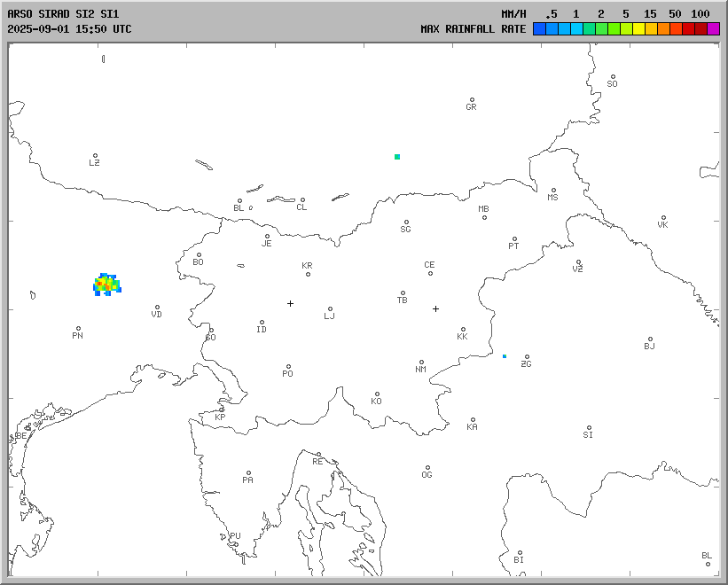Screen dimensions: 728x585
Task: Click the LZ city marker
Action: pyautogui.click(x=95, y=156)
